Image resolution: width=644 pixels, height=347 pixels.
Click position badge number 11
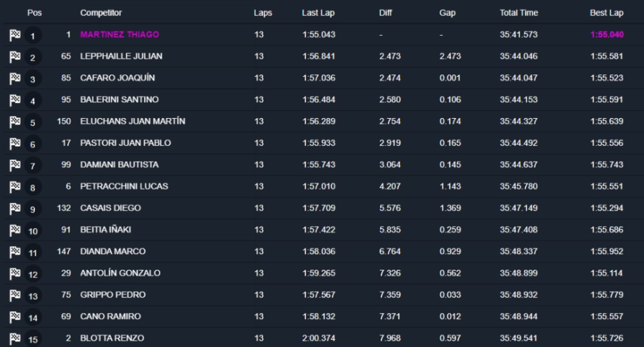pos(33,253)
